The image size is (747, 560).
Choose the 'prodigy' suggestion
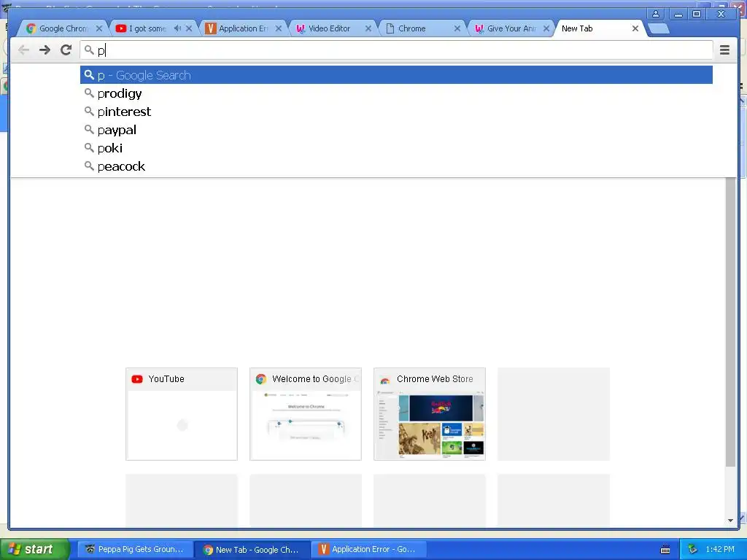(x=396, y=93)
